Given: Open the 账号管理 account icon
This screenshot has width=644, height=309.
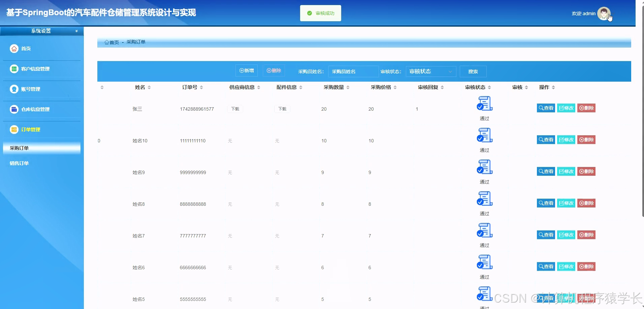Looking at the screenshot, I should pyautogui.click(x=14, y=89).
